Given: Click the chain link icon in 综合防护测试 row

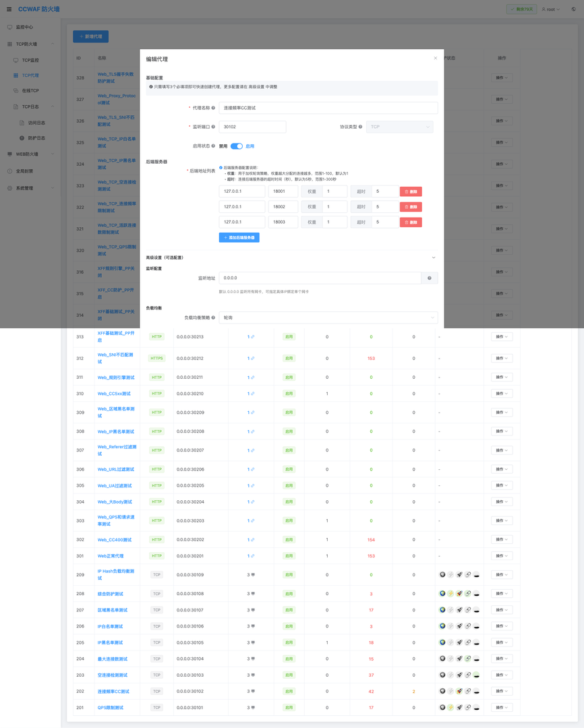Looking at the screenshot, I should (468, 593).
